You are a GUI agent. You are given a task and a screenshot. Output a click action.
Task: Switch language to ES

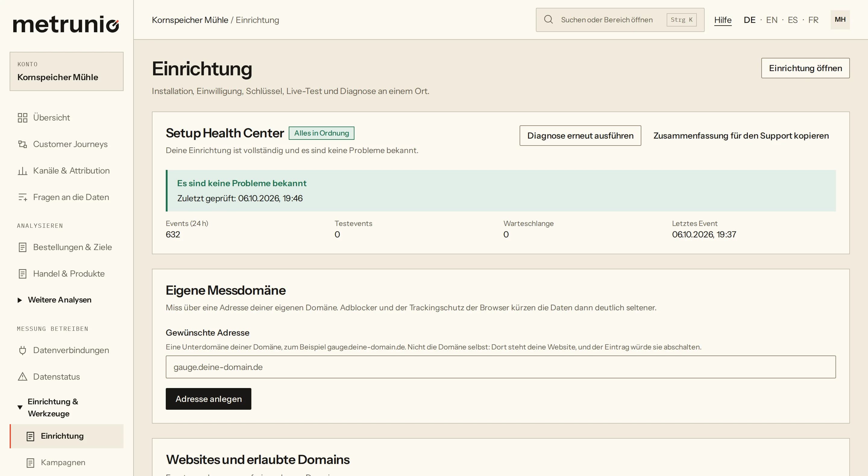pyautogui.click(x=793, y=20)
